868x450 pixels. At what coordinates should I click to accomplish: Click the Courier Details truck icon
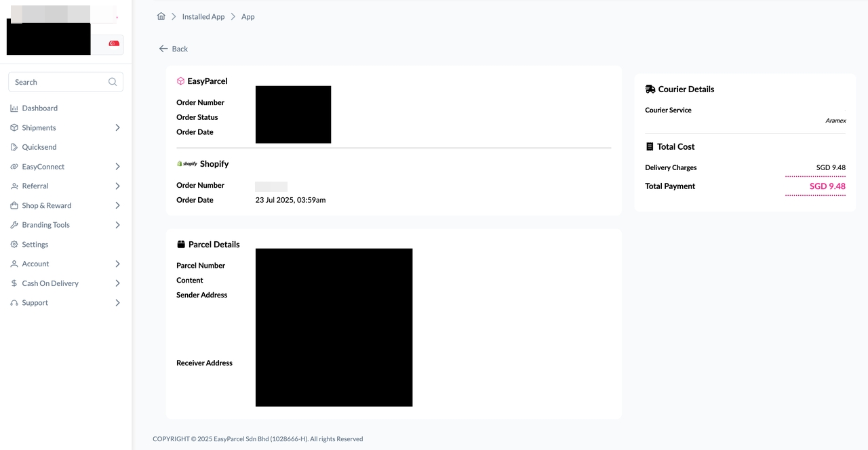pyautogui.click(x=650, y=89)
